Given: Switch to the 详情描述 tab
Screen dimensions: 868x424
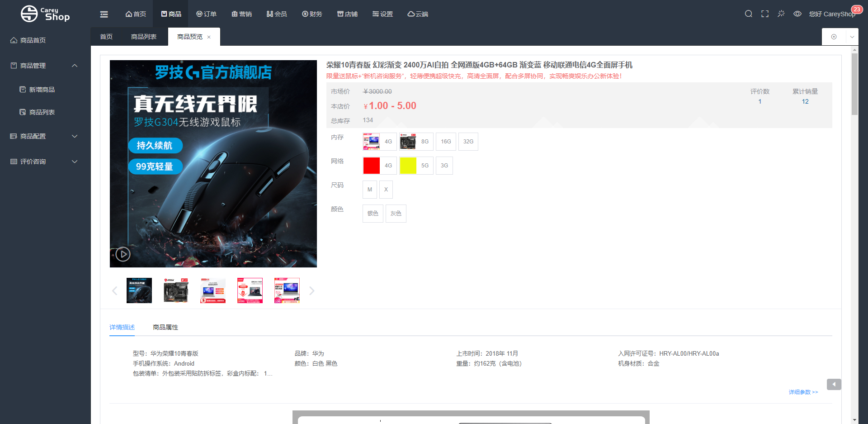Looking at the screenshot, I should (x=122, y=327).
